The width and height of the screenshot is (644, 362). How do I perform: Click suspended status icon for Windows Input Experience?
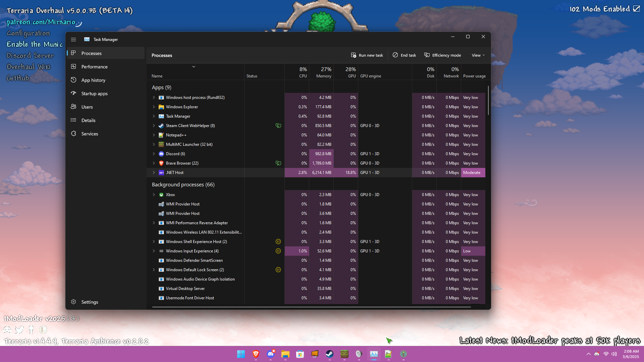tap(278, 251)
